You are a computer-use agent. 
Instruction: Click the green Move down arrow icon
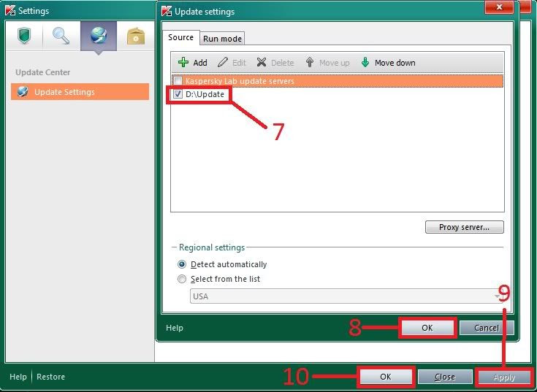(x=365, y=62)
